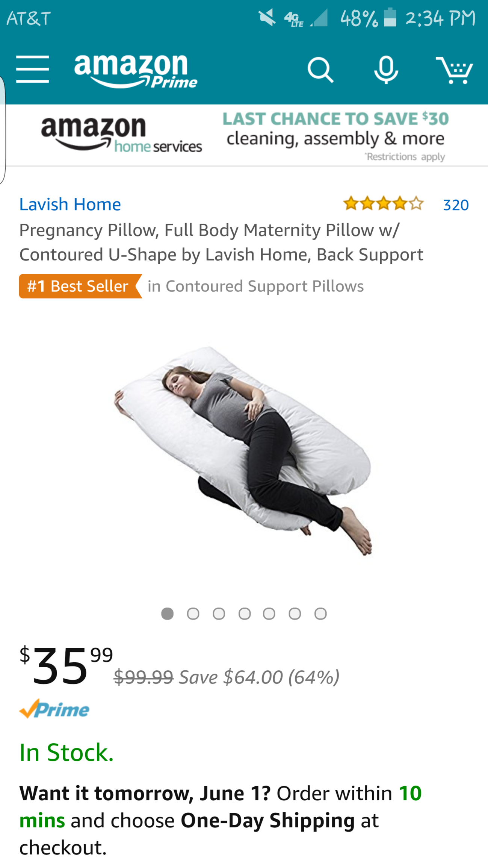
Task: Open the Lavish Home brand link
Action: (x=70, y=205)
